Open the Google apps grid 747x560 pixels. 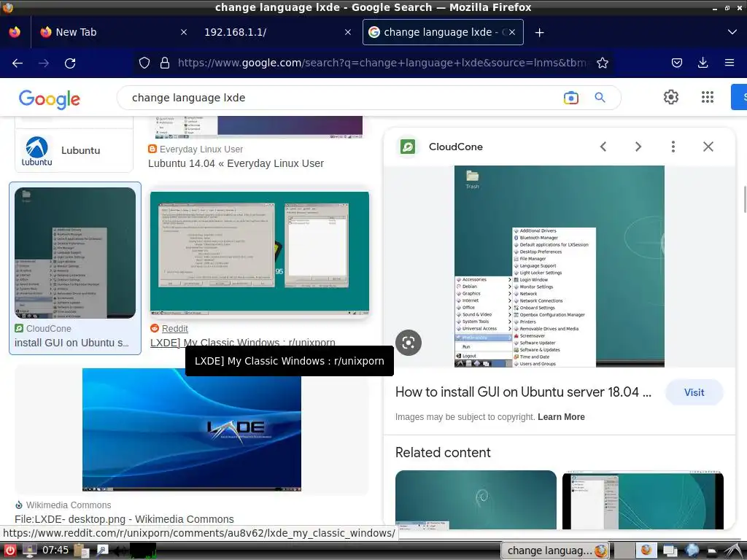point(708,97)
